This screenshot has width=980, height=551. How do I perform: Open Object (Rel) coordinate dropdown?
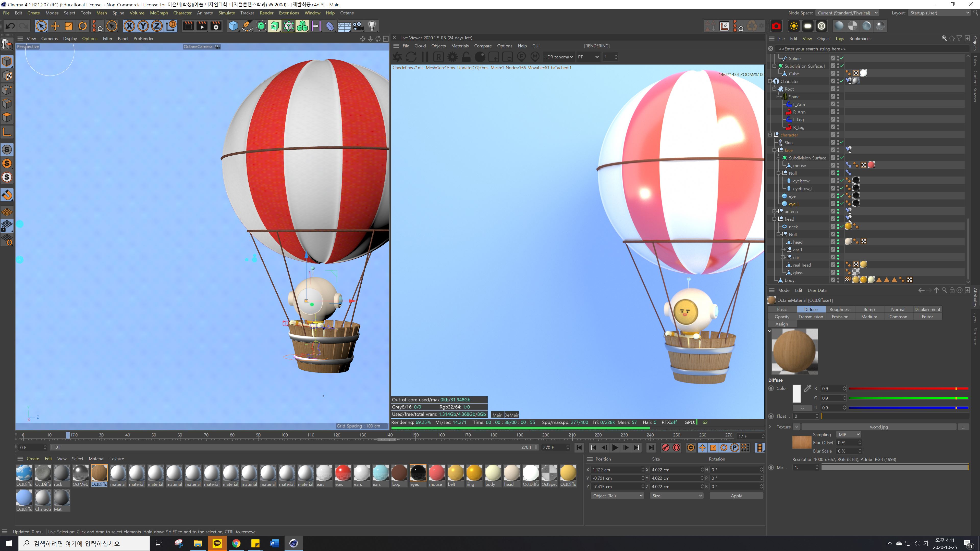617,496
